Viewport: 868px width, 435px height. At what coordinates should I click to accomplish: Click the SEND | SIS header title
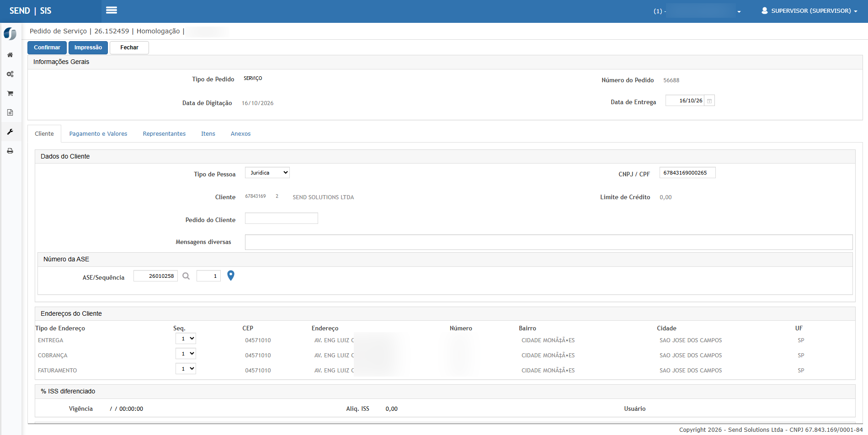pyautogui.click(x=30, y=11)
